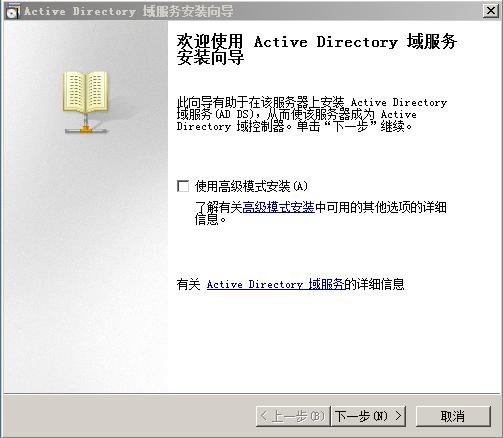This screenshot has height=438, width=503.
Task: Click the wizard icon in the title bar
Action: tap(13, 12)
